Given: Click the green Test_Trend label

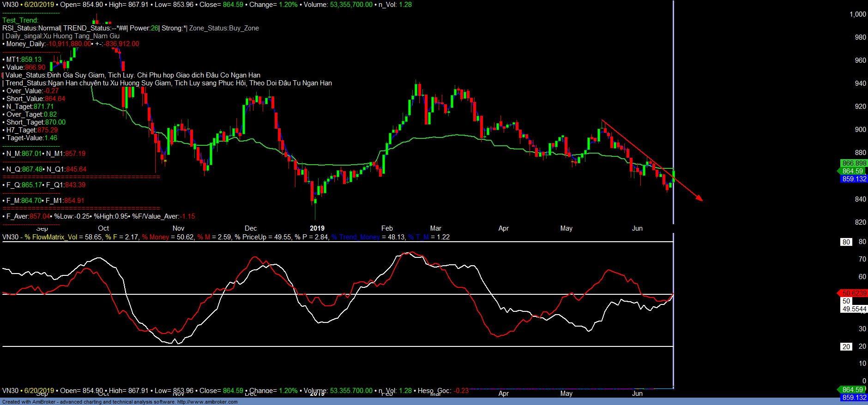Looking at the screenshot, I should [x=20, y=20].
